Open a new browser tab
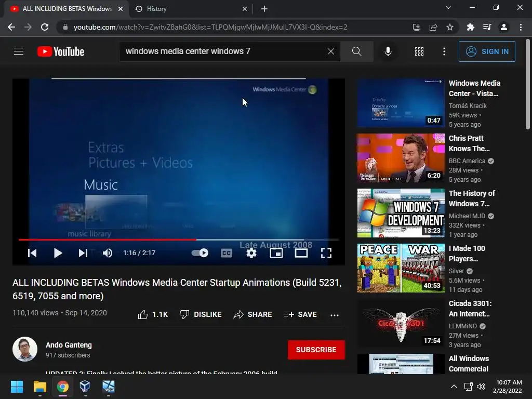This screenshot has height=399, width=532. click(x=264, y=9)
